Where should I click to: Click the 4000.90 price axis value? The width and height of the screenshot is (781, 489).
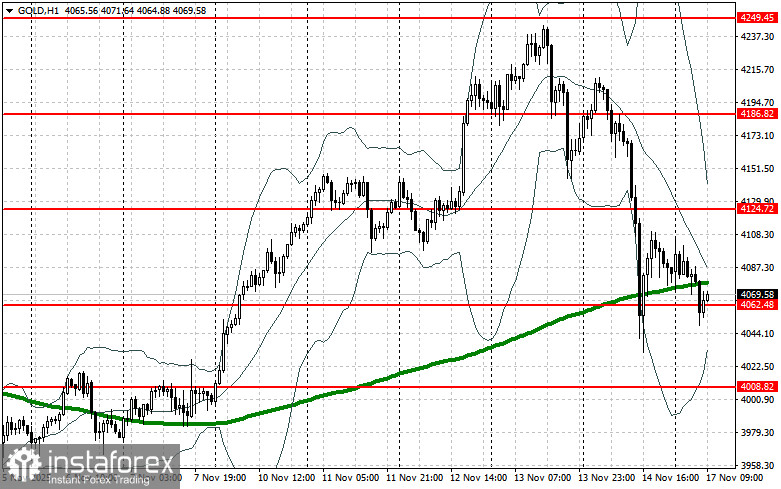click(757, 399)
